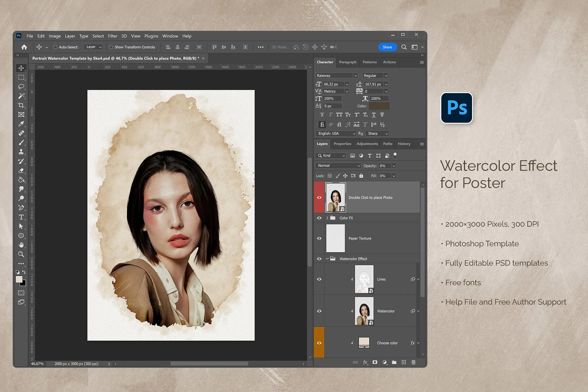
Task: Open the English: USA language dropdown
Action: click(x=336, y=134)
